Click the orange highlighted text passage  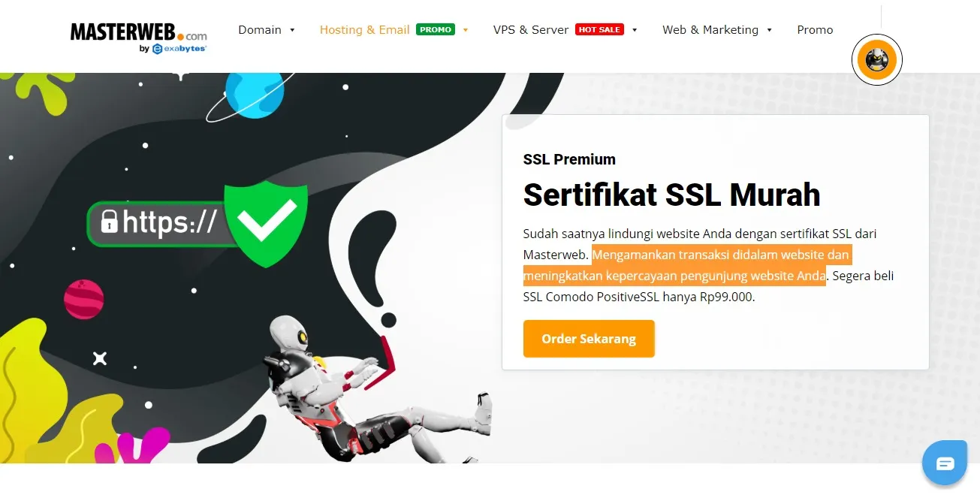click(x=686, y=265)
